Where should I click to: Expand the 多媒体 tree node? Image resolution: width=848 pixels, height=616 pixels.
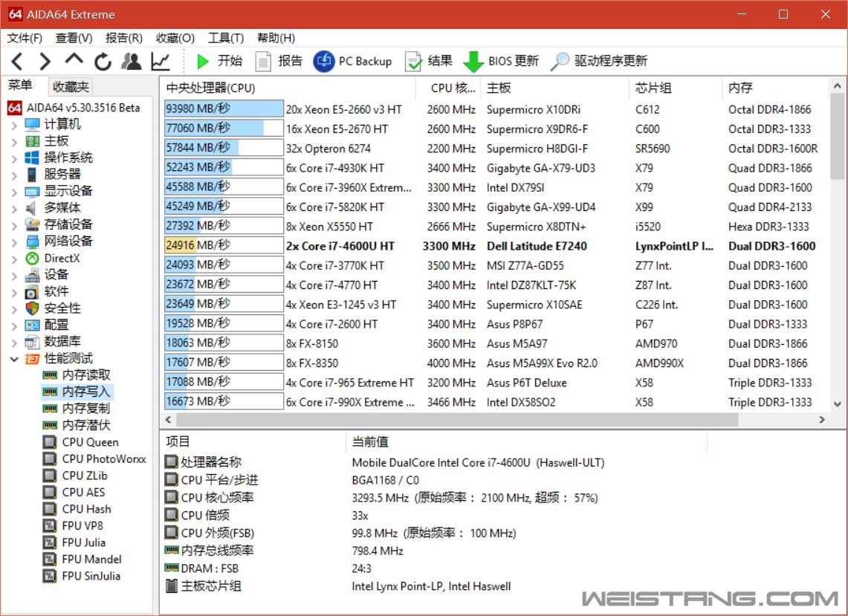pos(15,209)
